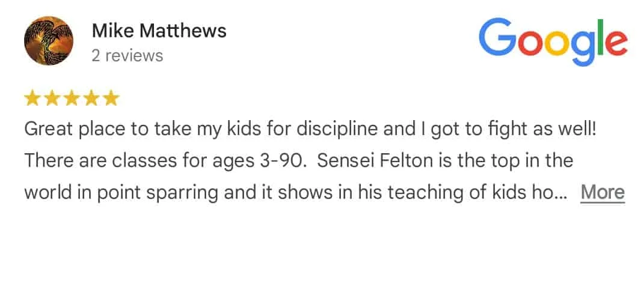
Task: Click the ellipsis before the More link
Action: [563, 197]
